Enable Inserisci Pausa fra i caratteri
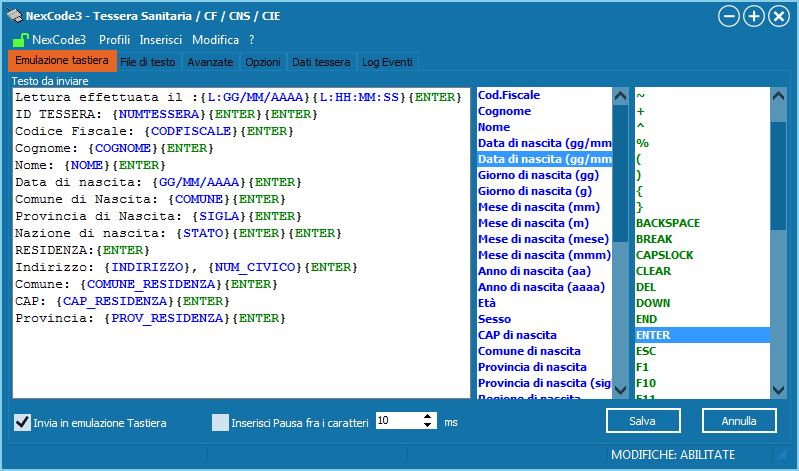Screen dimensions: 799x471 pos(220,422)
